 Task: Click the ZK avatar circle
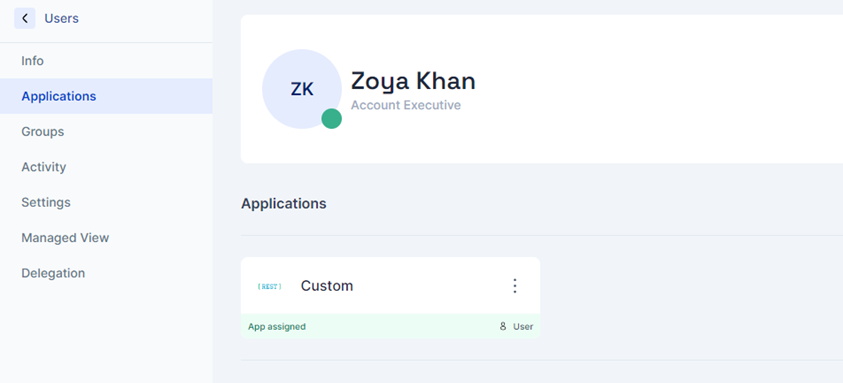click(x=302, y=89)
